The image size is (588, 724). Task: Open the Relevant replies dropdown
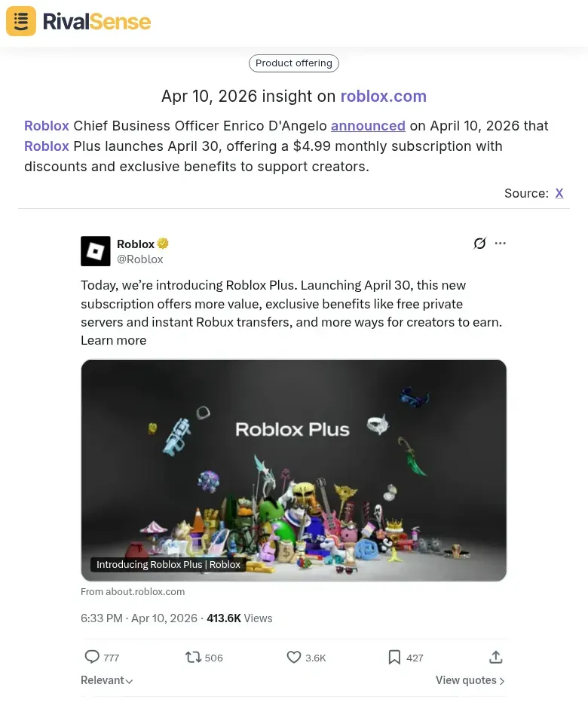click(x=106, y=680)
